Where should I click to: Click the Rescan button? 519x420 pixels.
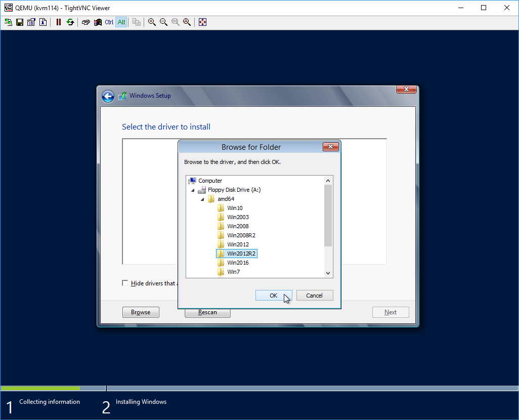click(x=207, y=312)
